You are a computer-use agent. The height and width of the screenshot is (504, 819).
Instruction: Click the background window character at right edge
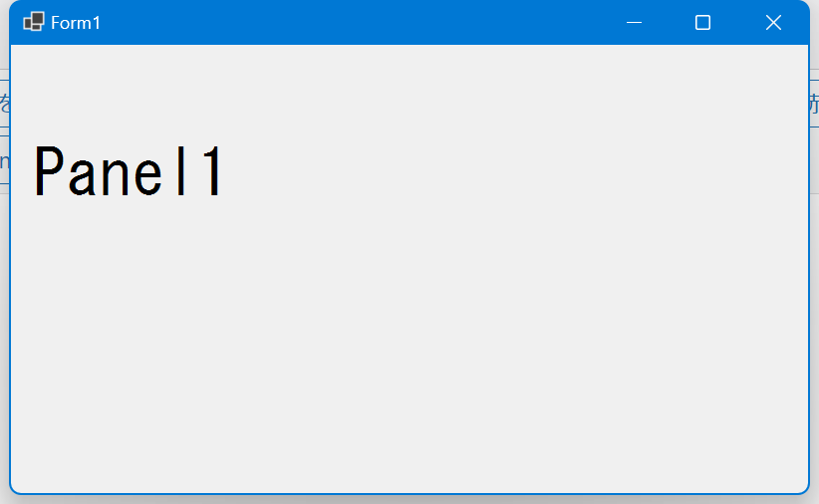(814, 104)
